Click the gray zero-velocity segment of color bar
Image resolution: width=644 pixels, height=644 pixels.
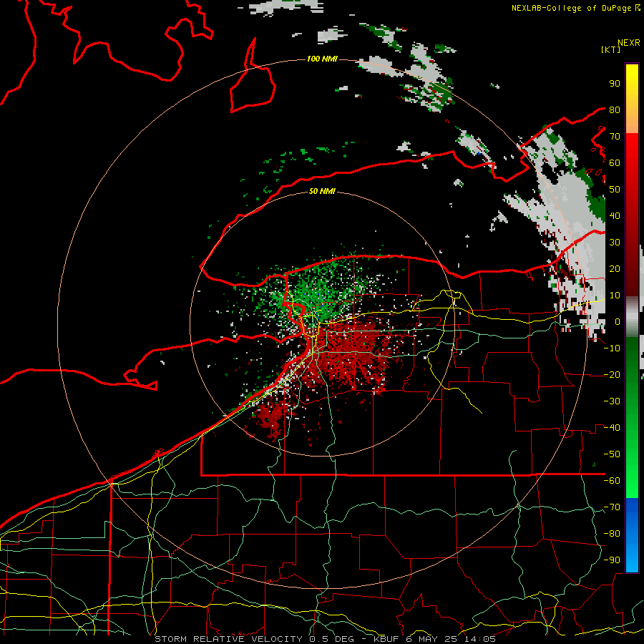pyautogui.click(x=632, y=316)
